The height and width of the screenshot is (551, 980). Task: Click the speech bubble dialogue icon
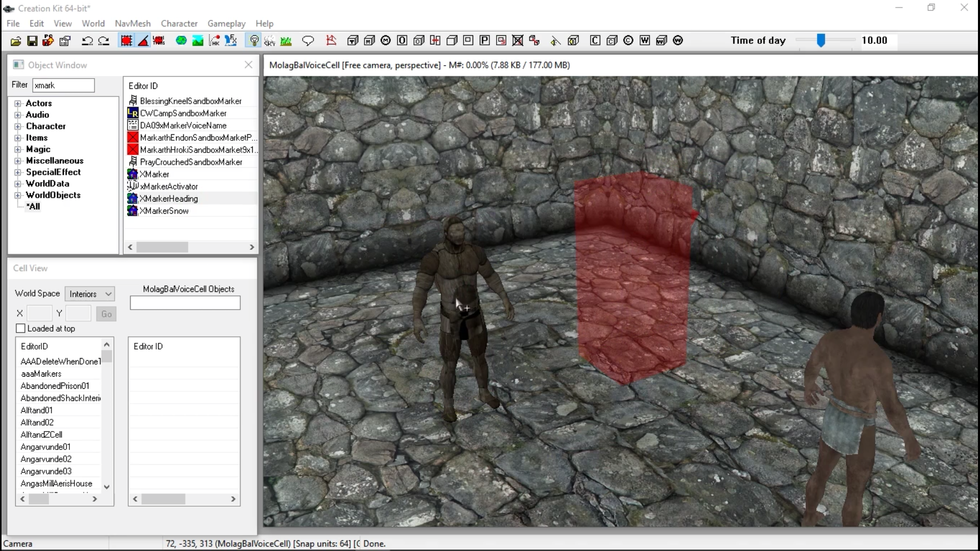click(308, 41)
